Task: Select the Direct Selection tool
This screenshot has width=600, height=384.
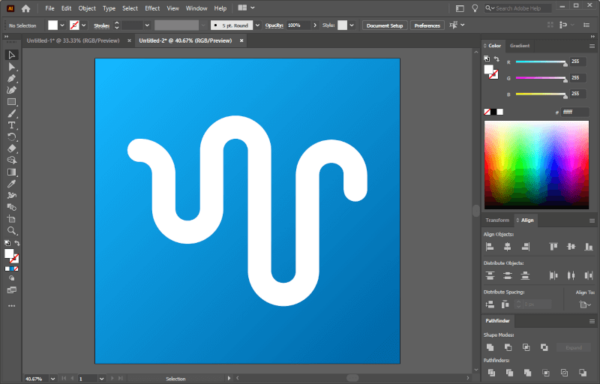Action: point(11,67)
